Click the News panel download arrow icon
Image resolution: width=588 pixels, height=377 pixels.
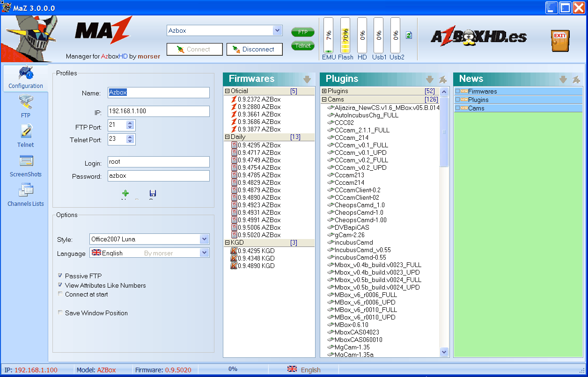(x=563, y=79)
